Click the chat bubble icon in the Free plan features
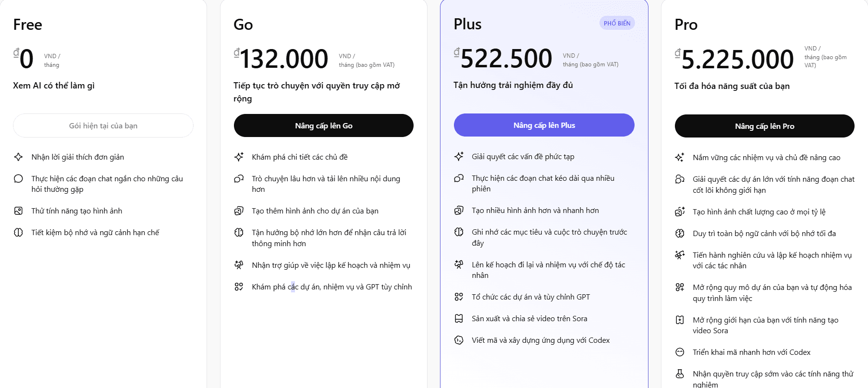 pyautogui.click(x=19, y=178)
